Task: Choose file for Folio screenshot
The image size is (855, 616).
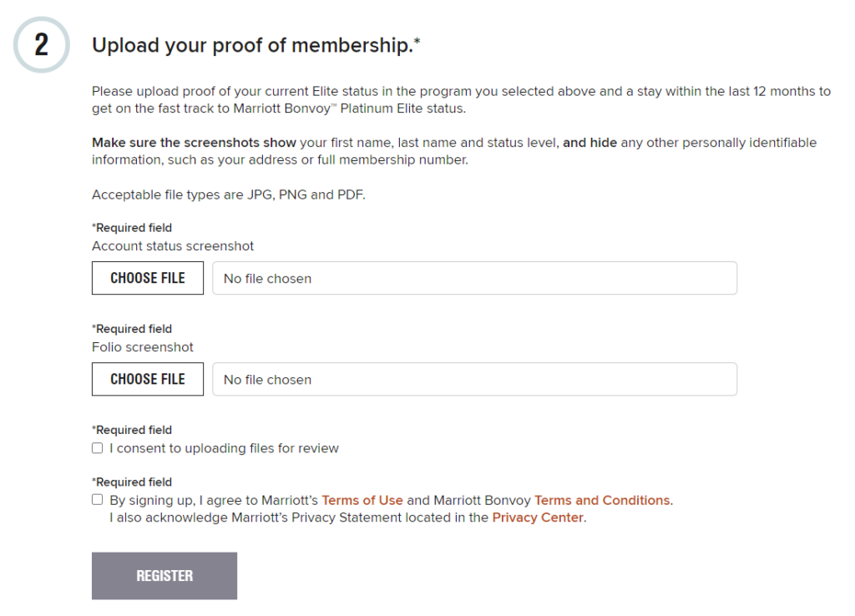Action: 148,379
